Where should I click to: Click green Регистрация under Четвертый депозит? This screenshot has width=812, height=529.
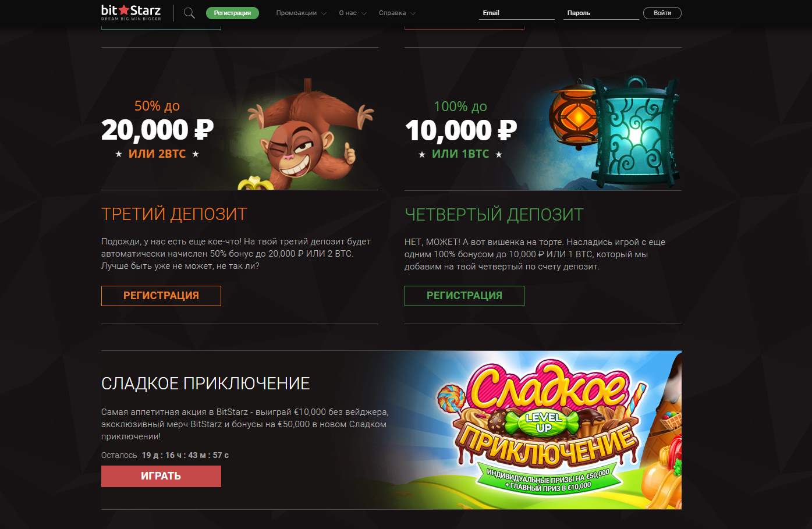(x=464, y=296)
